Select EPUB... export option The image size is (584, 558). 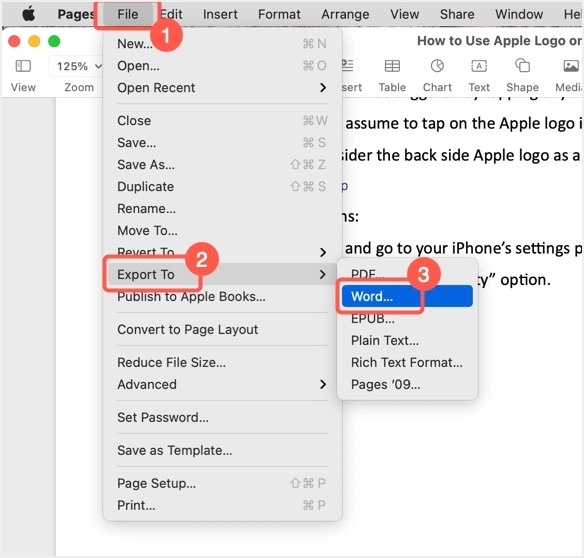[x=407, y=318]
